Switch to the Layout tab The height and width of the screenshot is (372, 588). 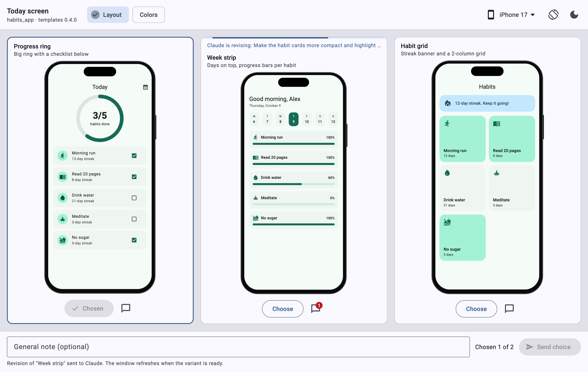coord(108,15)
